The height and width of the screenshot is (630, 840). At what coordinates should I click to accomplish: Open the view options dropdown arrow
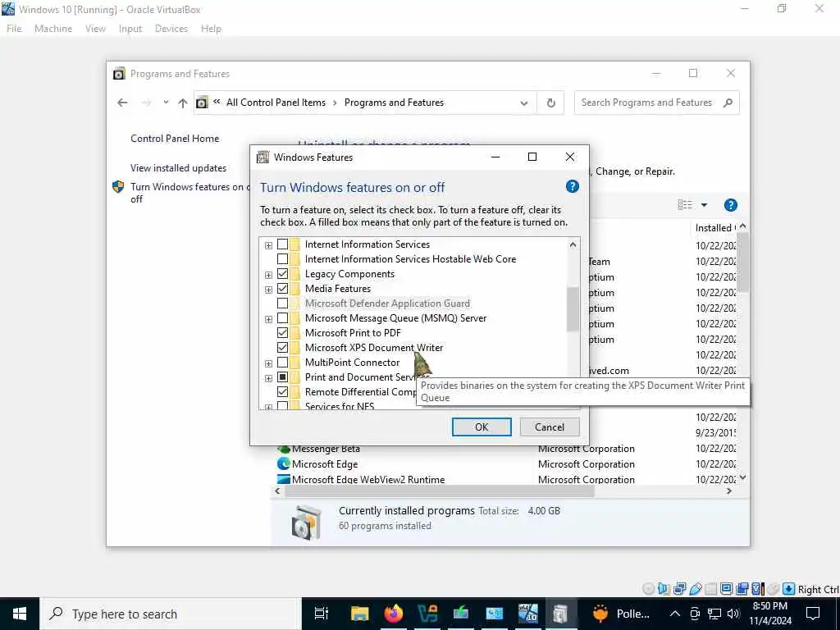pos(704,205)
